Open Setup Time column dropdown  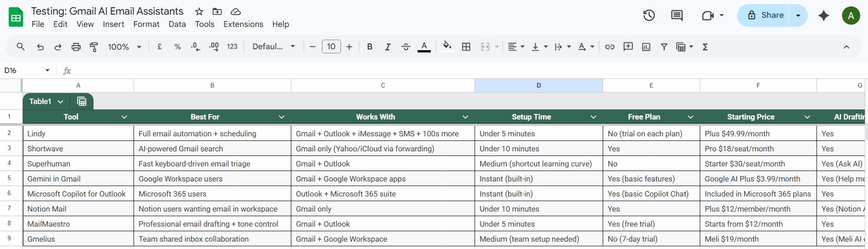tap(593, 117)
